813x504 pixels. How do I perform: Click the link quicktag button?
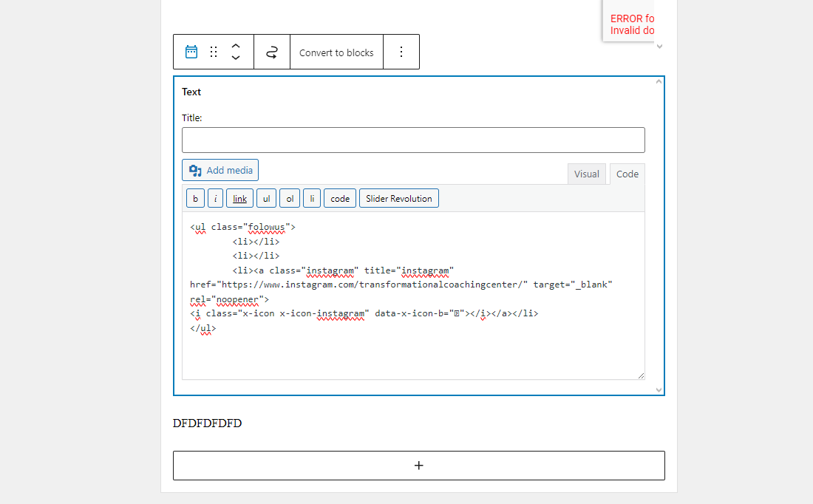(x=239, y=199)
